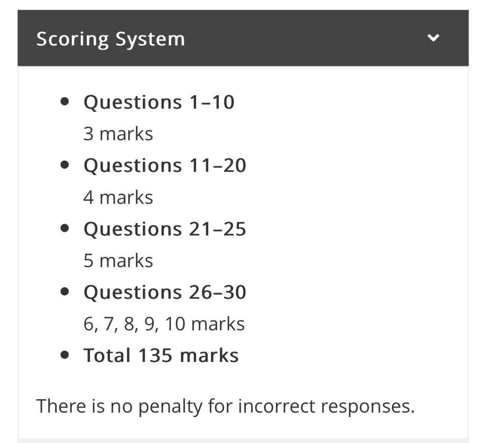The height and width of the screenshot is (443, 504).
Task: Click the bullet beside Questions 26–30
Action: [x=64, y=292]
